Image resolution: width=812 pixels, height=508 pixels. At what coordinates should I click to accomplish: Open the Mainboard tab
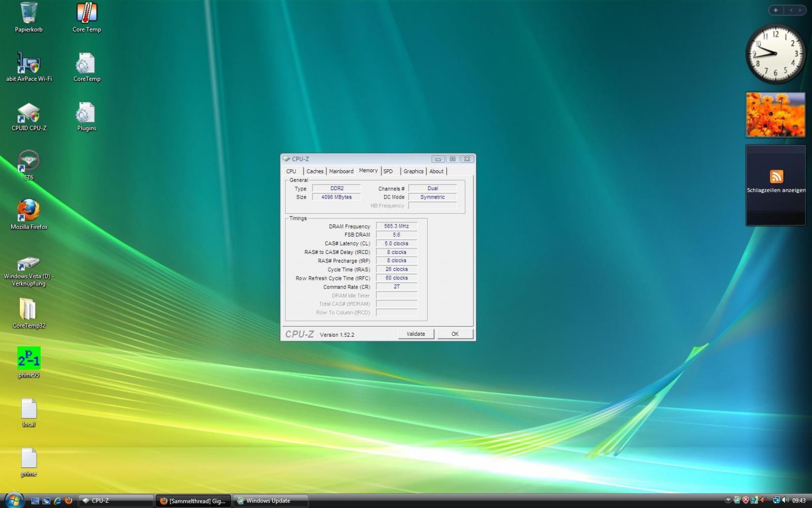341,171
